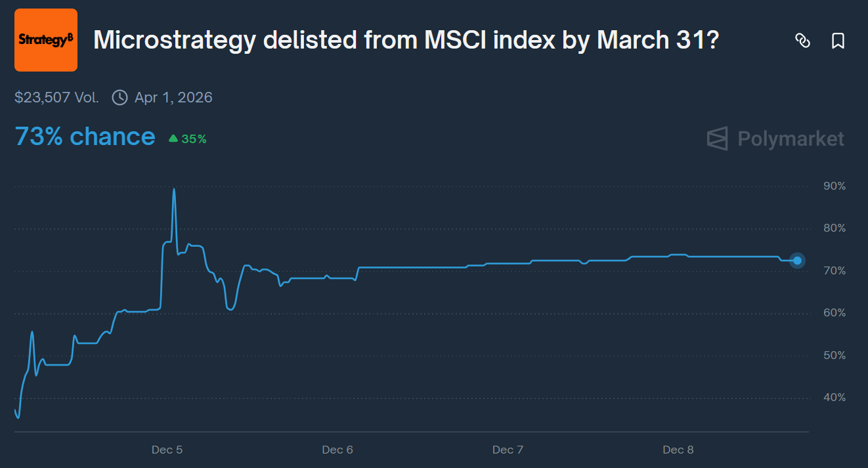Click the green up-triangle change indicator

(x=173, y=138)
